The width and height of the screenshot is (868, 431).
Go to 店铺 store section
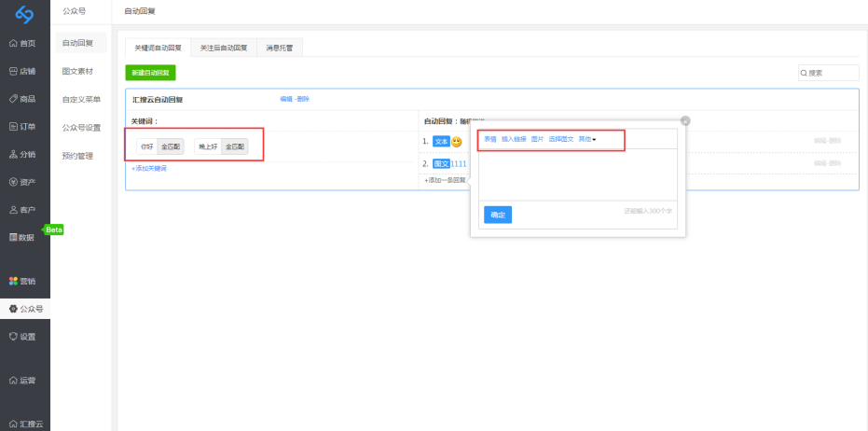tap(23, 71)
